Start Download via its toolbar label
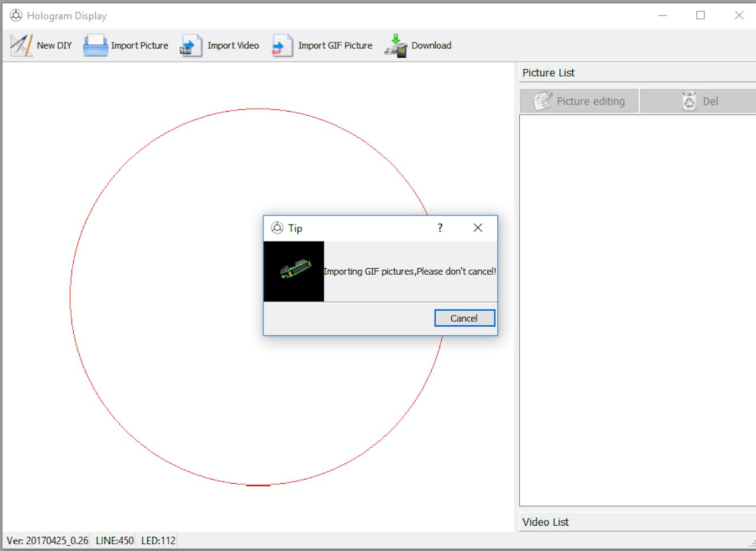 point(431,45)
